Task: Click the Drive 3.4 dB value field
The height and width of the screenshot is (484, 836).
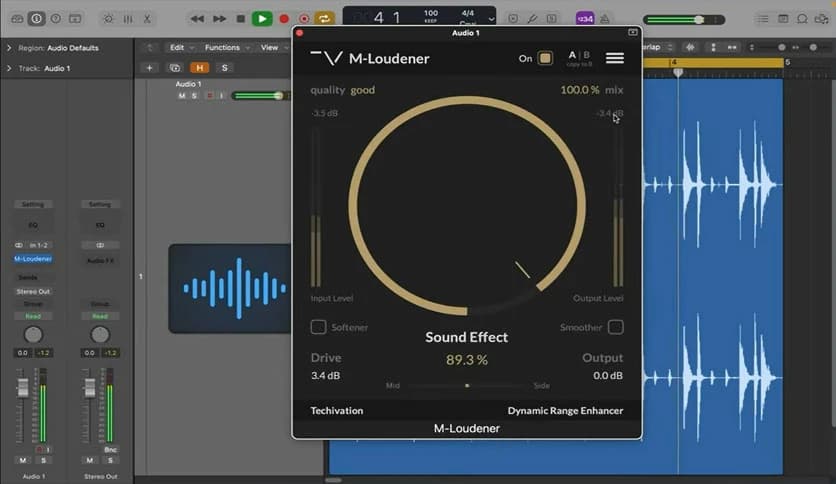Action: (325, 376)
